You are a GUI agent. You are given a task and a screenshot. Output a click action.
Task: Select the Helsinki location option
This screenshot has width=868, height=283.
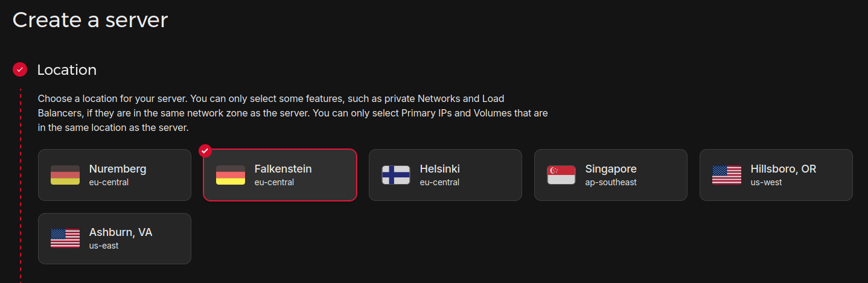point(445,175)
